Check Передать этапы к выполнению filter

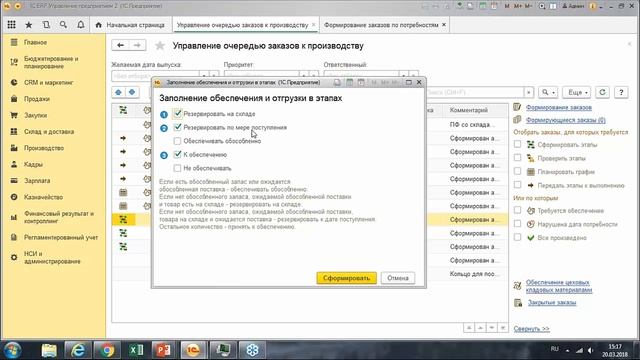tap(518, 185)
